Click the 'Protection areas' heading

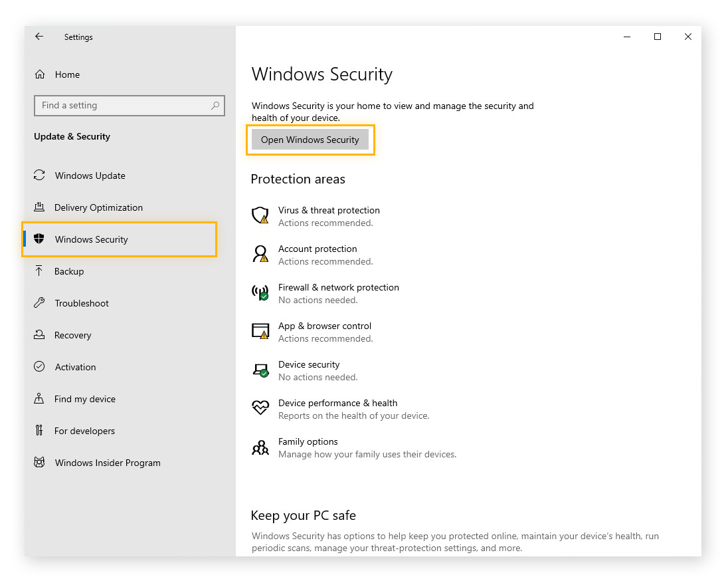tap(298, 179)
